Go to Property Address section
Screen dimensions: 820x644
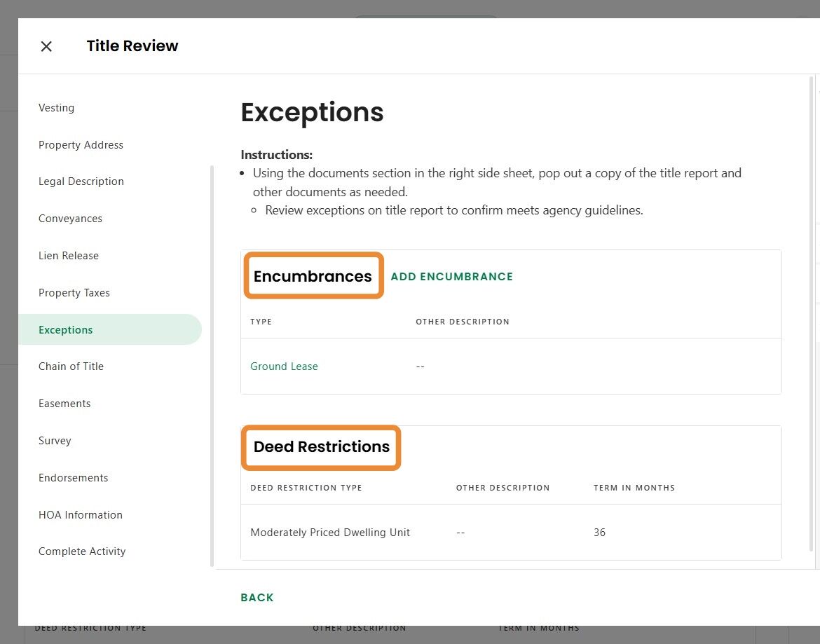pos(81,145)
